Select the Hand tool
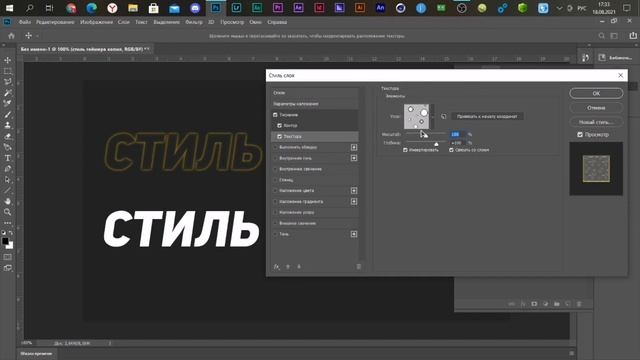Viewport: 640px width, 360px height. 7,201
